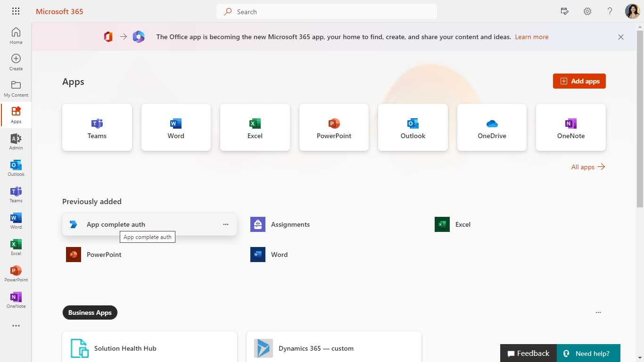
Task: Select Apps in the left sidebar
Action: pos(16,115)
